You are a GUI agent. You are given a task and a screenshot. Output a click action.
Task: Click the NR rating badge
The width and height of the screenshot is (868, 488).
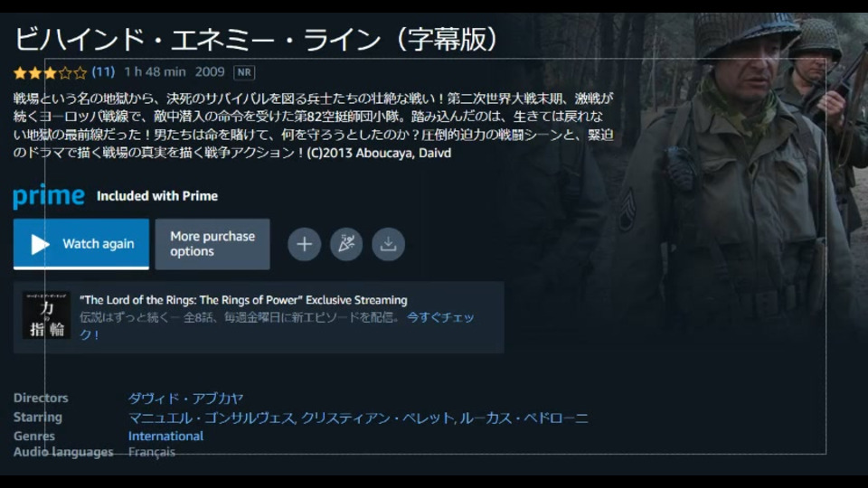point(244,72)
